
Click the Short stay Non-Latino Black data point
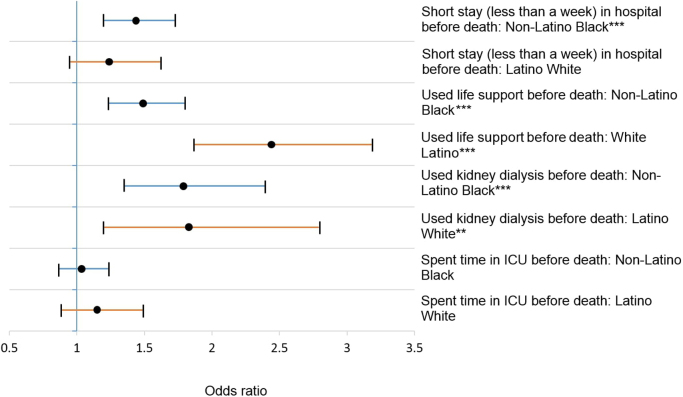tap(136, 20)
